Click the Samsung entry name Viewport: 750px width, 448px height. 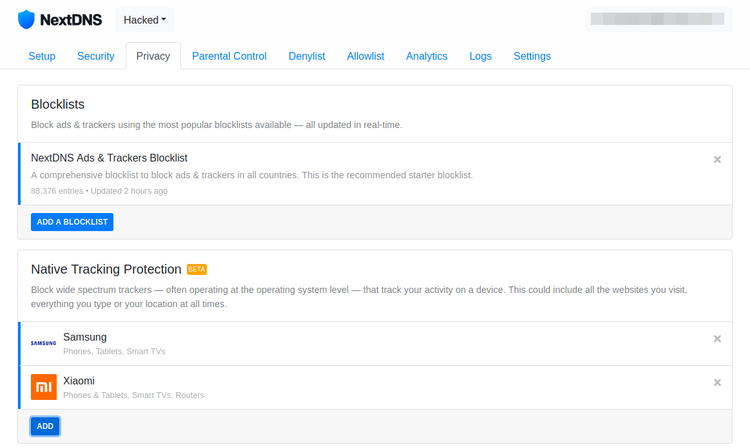[x=85, y=337]
